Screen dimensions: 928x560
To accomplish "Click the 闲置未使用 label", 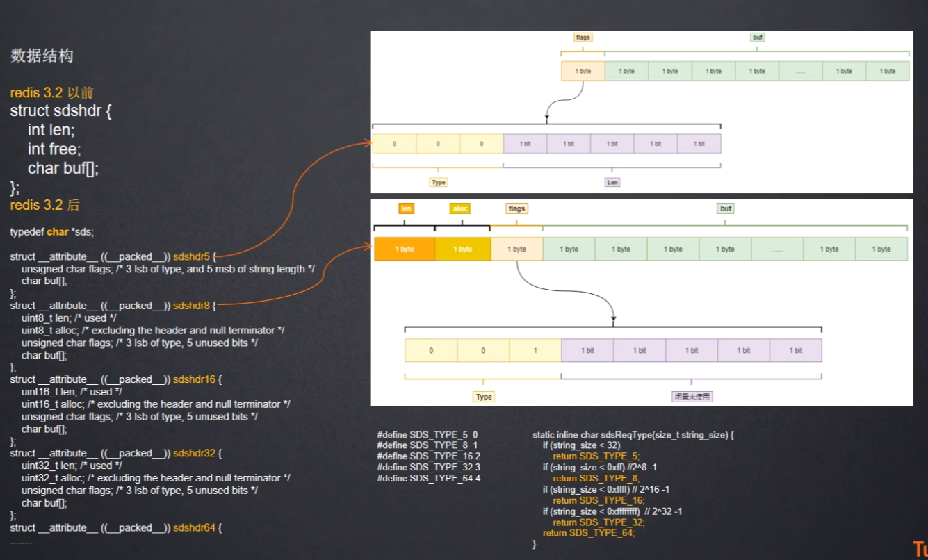I will click(x=692, y=397).
